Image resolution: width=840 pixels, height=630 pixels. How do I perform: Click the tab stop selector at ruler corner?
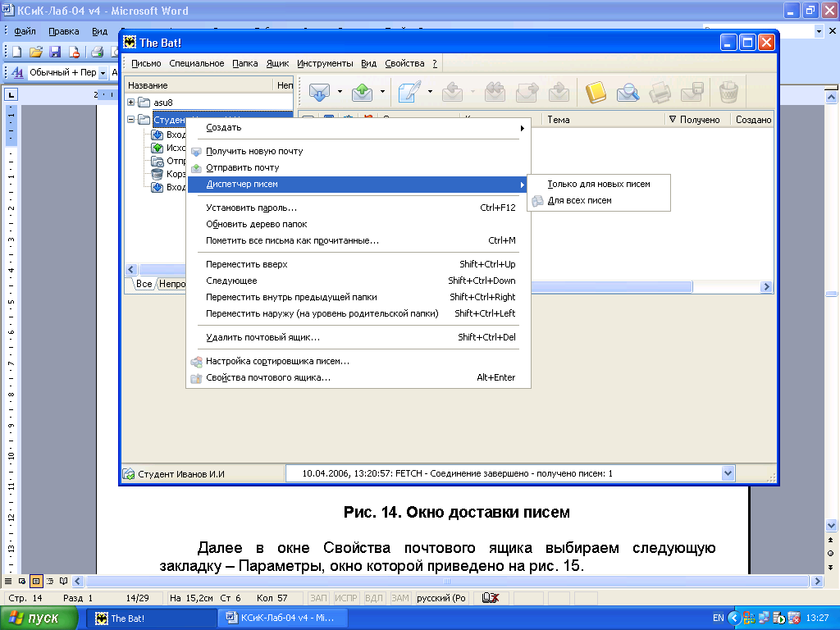11,94
